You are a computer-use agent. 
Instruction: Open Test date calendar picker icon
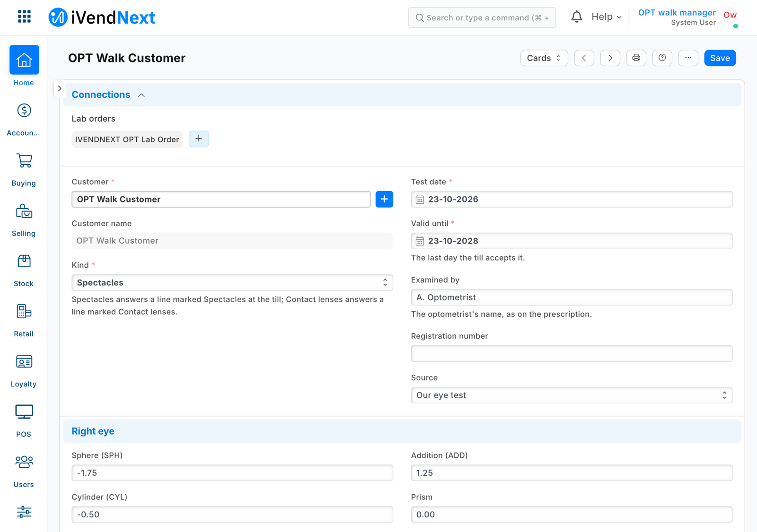pos(420,200)
